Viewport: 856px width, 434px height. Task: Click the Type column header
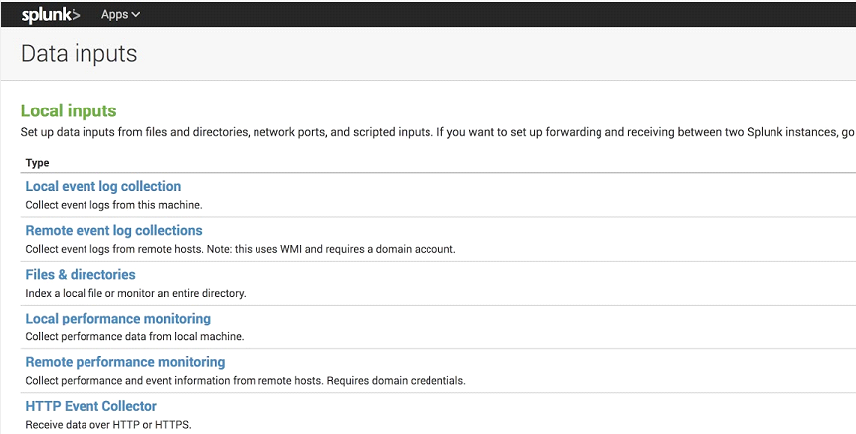[37, 162]
